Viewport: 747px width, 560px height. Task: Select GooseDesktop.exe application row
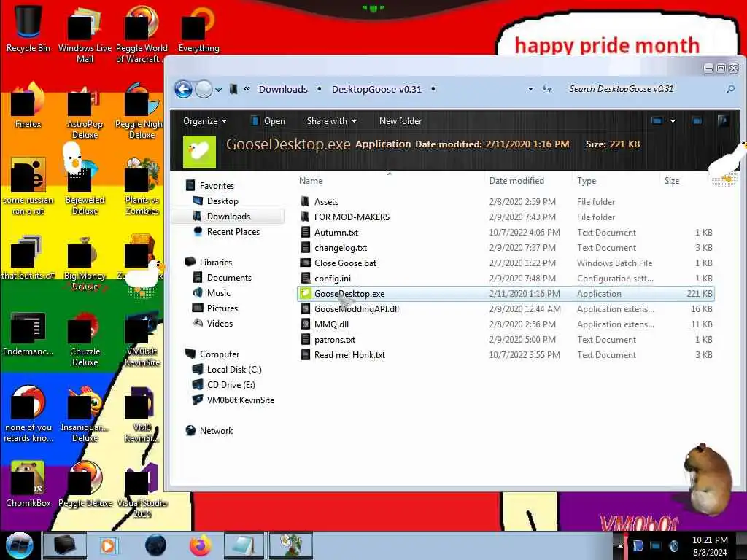click(x=506, y=294)
